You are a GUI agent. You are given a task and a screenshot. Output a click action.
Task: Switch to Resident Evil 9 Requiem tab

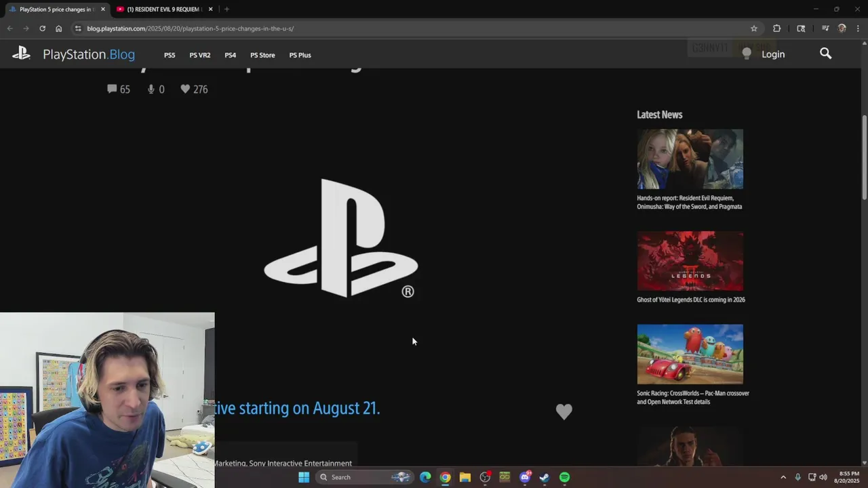(x=164, y=9)
